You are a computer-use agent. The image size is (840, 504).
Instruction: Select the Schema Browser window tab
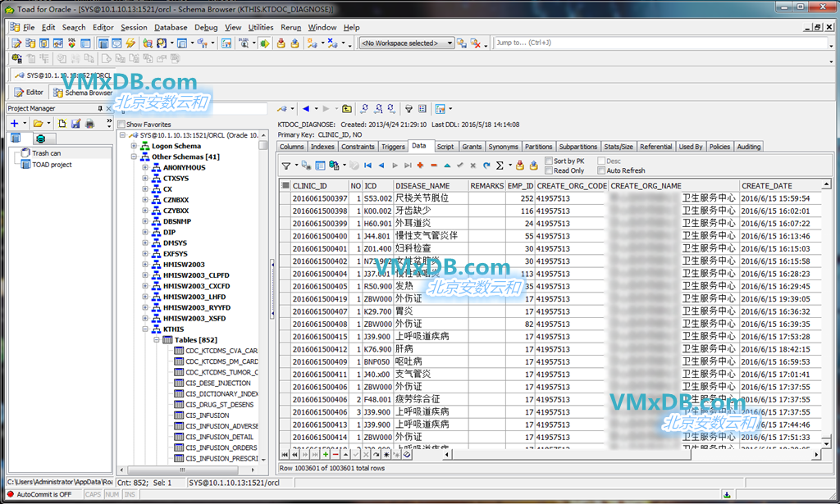click(82, 92)
